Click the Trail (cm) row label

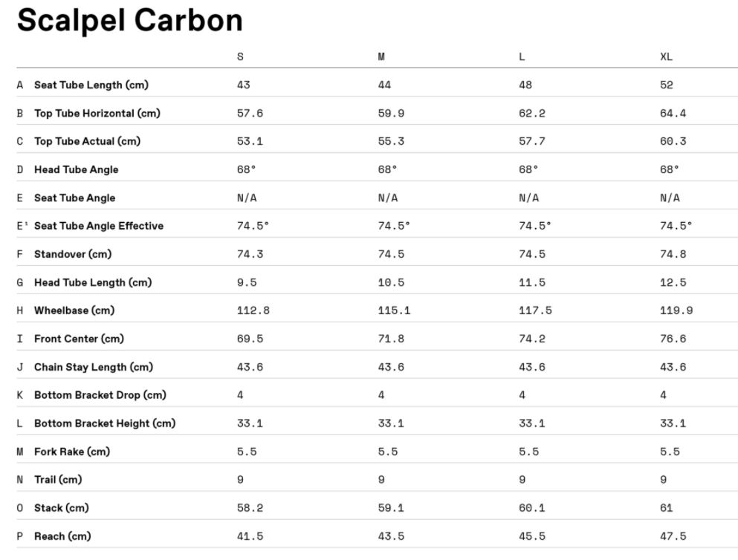58,480
